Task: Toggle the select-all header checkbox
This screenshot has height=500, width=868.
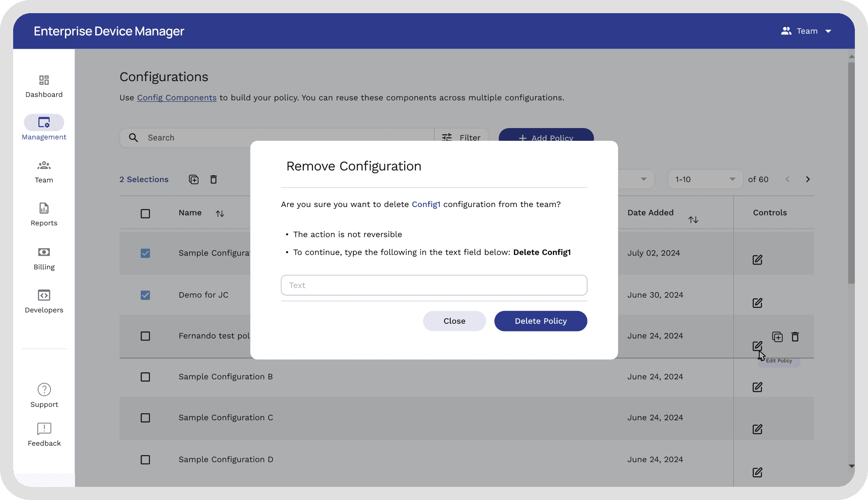Action: coord(145,214)
